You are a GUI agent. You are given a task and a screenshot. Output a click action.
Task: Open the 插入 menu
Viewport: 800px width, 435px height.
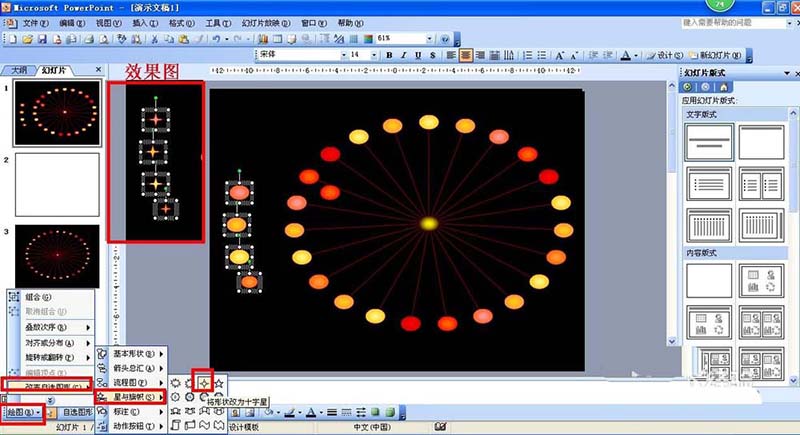[x=145, y=23]
